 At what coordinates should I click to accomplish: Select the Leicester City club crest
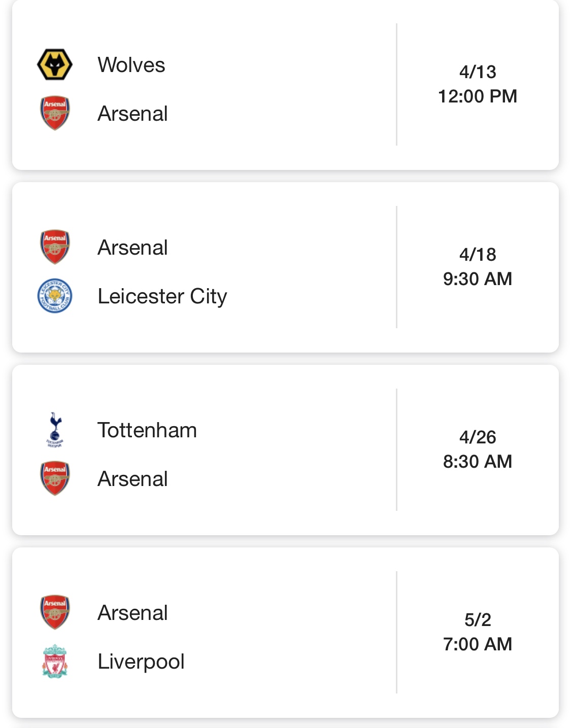55,296
